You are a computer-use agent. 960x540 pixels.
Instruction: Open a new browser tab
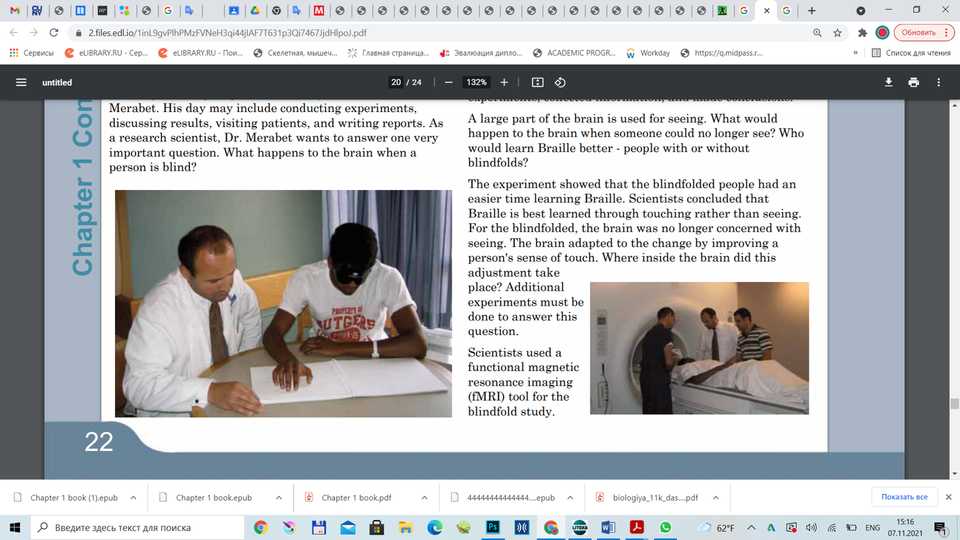point(811,10)
